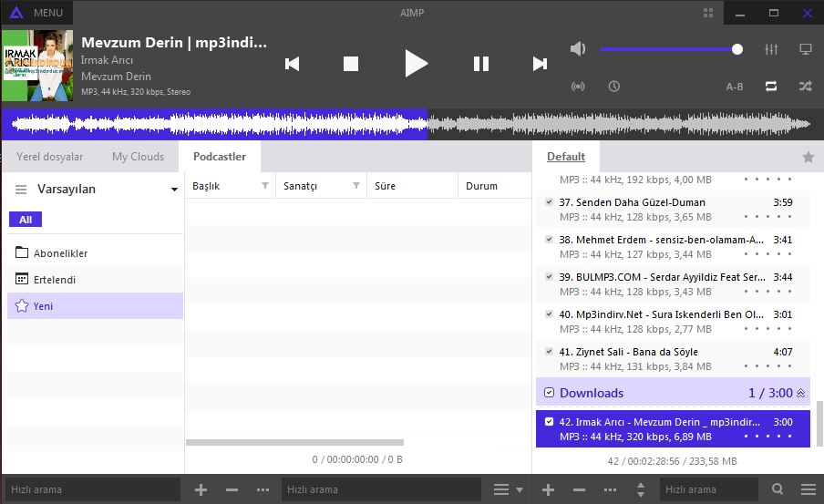Image resolution: width=824 pixels, height=504 pixels.
Task: Skip to the previous track
Action: [x=293, y=64]
